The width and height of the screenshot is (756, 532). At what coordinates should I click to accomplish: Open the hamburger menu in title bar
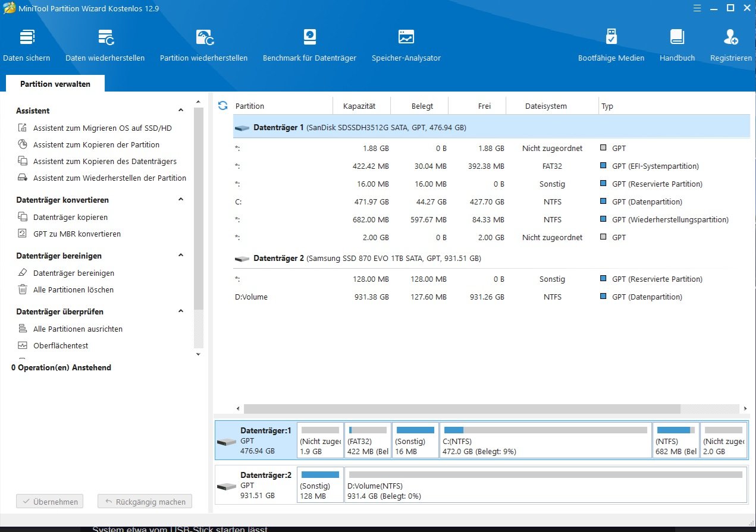point(698,8)
